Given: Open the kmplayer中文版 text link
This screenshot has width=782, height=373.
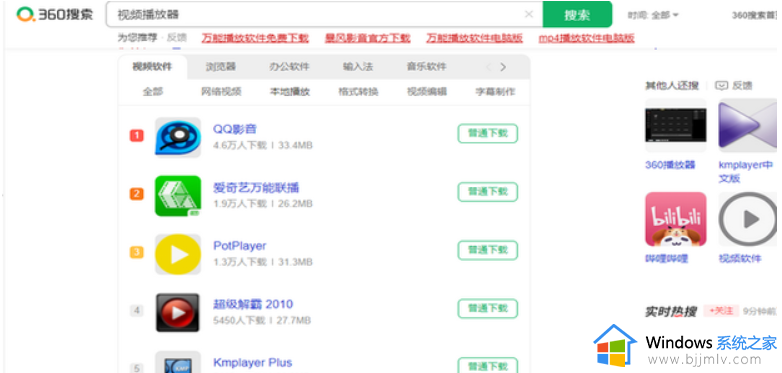Looking at the screenshot, I should (746, 172).
